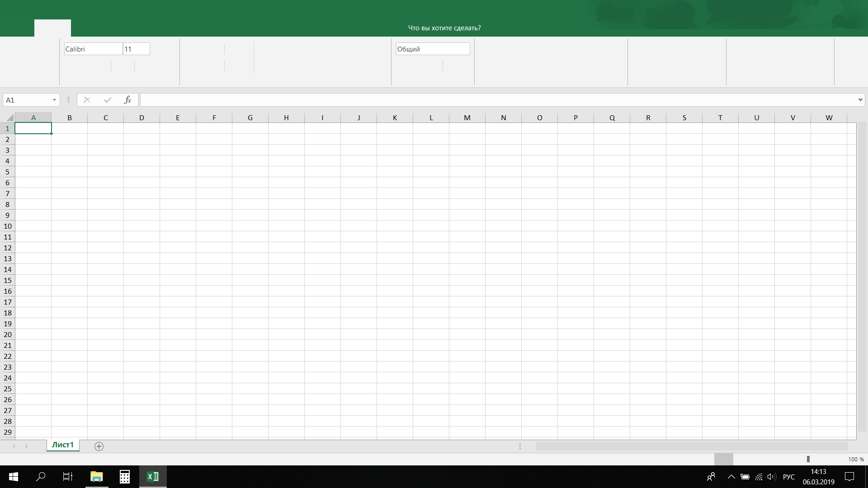
Task: Click the formula bar Enter checkmark icon
Action: (108, 100)
